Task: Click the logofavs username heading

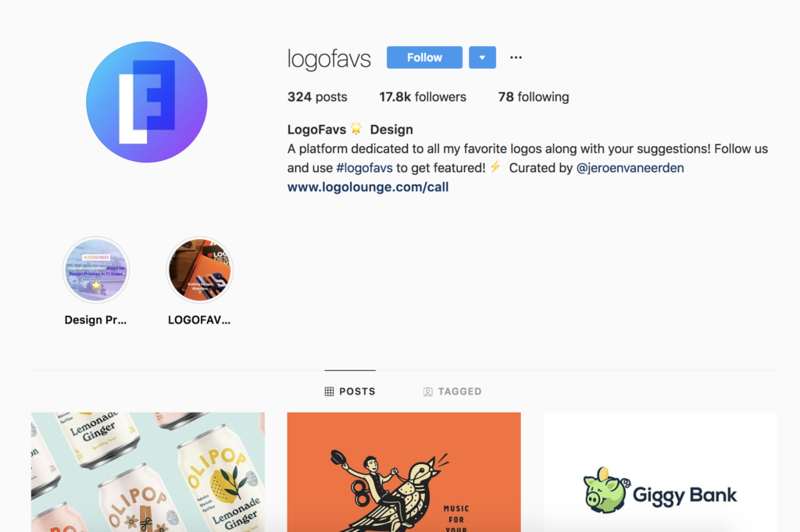Action: 329,58
